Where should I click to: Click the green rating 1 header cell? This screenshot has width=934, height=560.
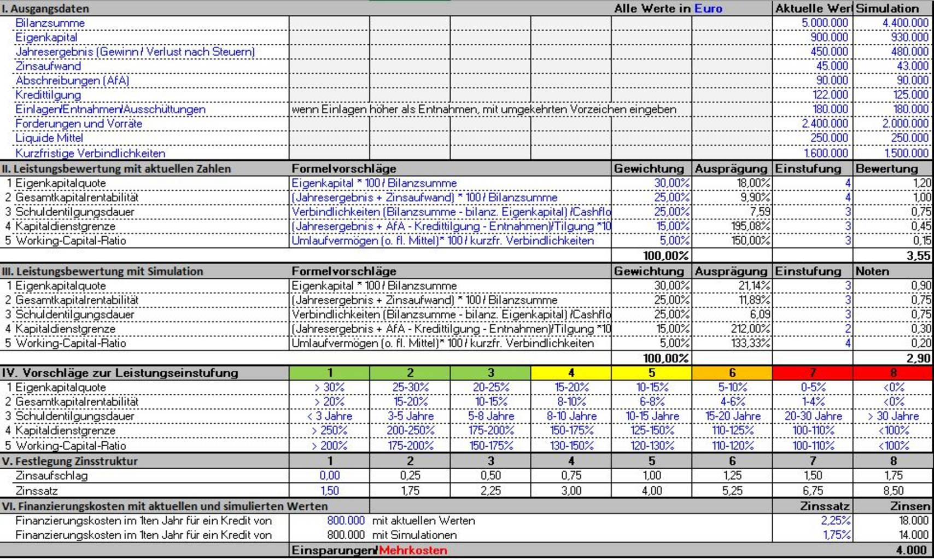click(x=329, y=373)
